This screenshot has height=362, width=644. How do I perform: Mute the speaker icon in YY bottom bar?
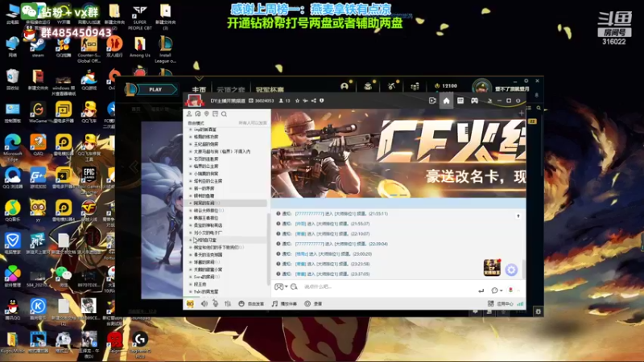pos(204,304)
